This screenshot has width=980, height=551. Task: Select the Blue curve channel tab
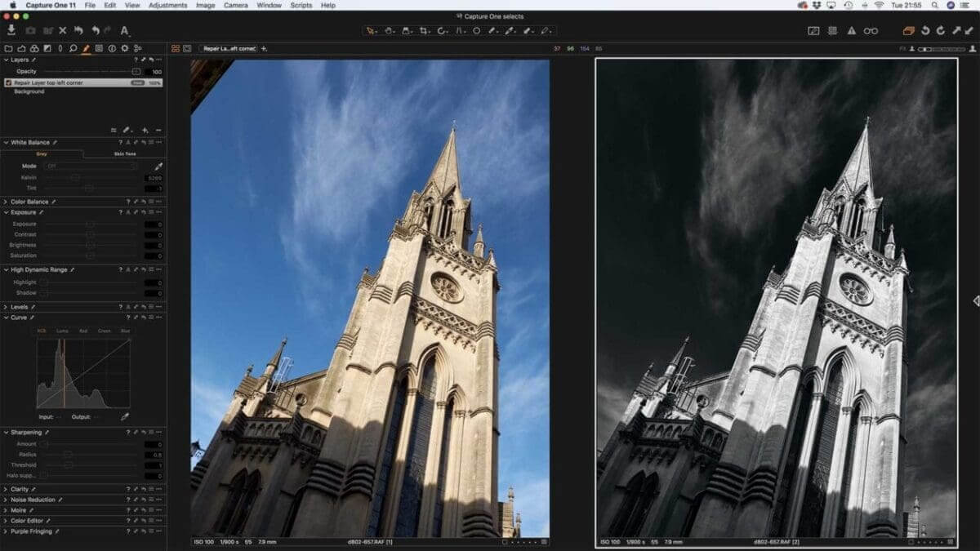(x=125, y=331)
